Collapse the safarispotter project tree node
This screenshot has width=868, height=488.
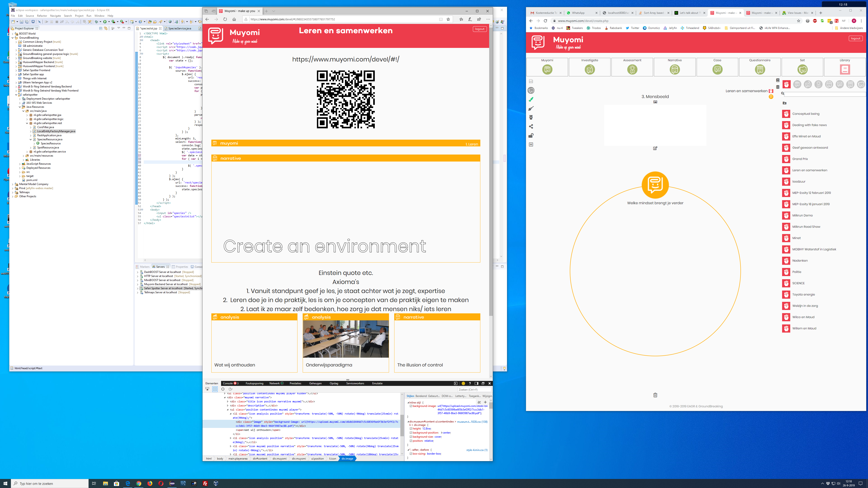[x=16, y=95]
